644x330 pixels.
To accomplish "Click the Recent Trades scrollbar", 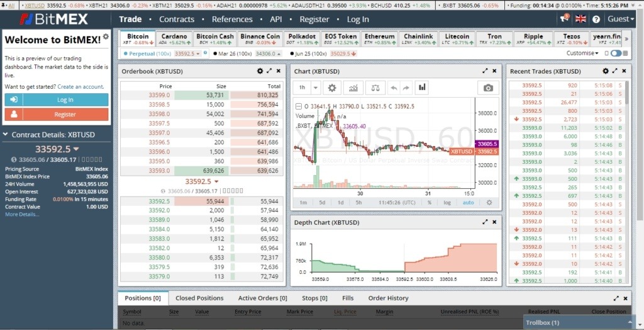I will tap(627, 93).
